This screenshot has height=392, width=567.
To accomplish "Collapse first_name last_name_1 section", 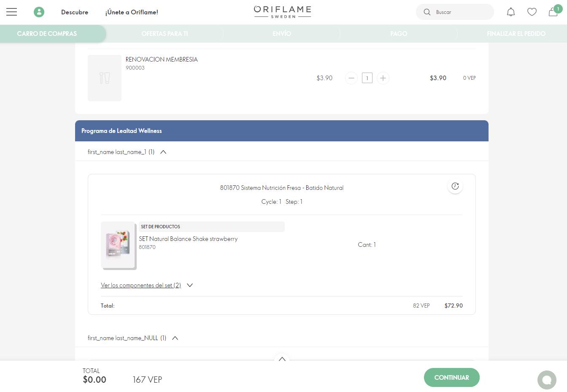I will pyautogui.click(x=163, y=152).
